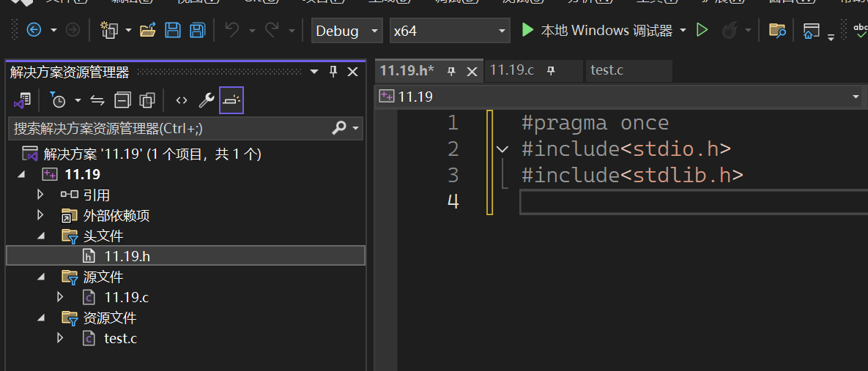Open the toolbar overflow options arrow

pos(831,37)
